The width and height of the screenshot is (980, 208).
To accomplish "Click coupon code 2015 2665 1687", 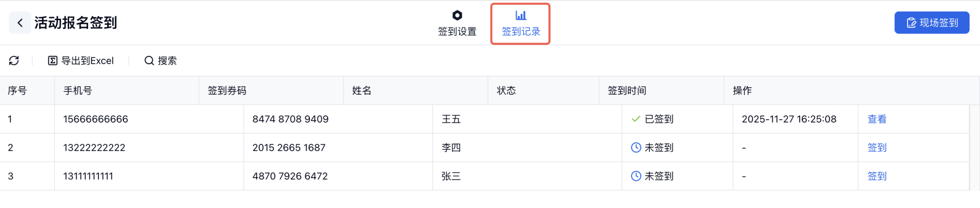I will [289, 147].
